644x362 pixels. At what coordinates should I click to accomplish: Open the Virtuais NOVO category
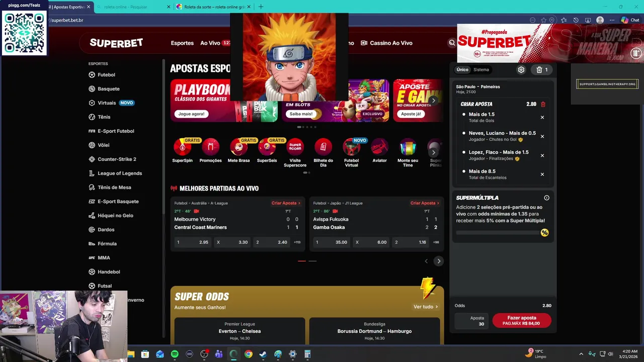tap(111, 103)
